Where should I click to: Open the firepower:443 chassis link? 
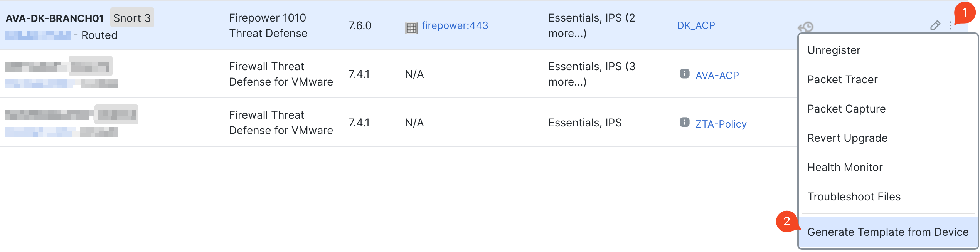[x=455, y=26]
